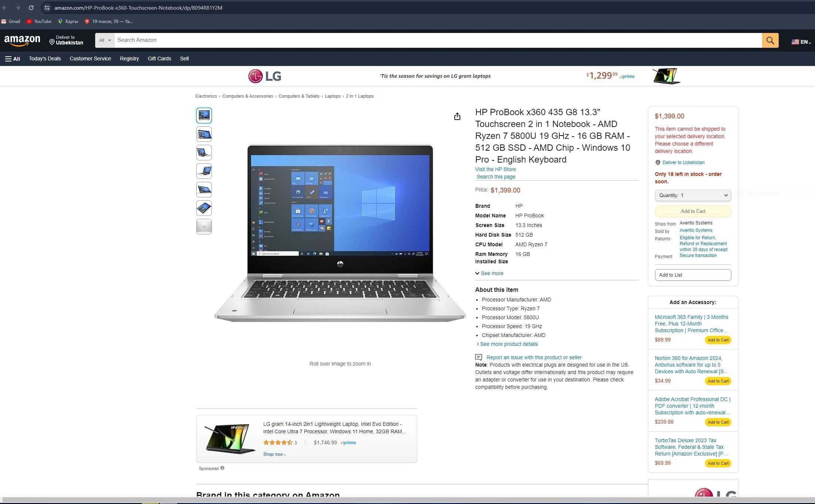This screenshot has width=815, height=504.
Task: Open TurboTax Deluxe 2023 link
Action: pos(691,447)
